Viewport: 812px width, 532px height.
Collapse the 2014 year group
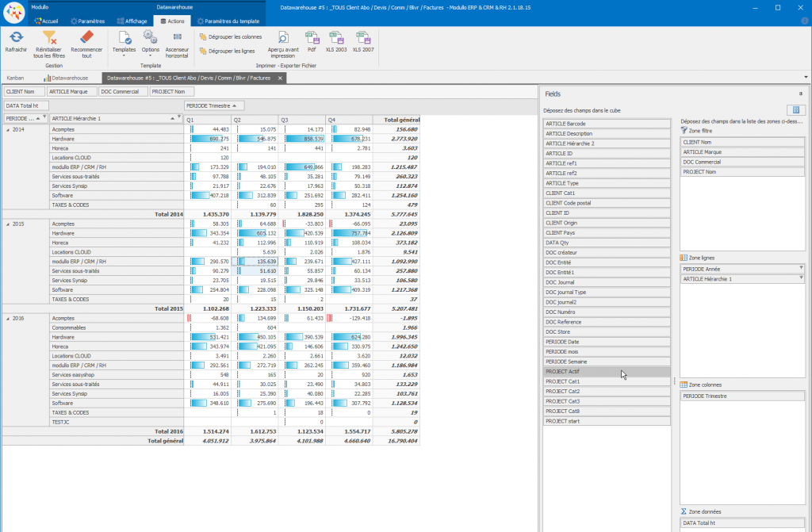8,130
